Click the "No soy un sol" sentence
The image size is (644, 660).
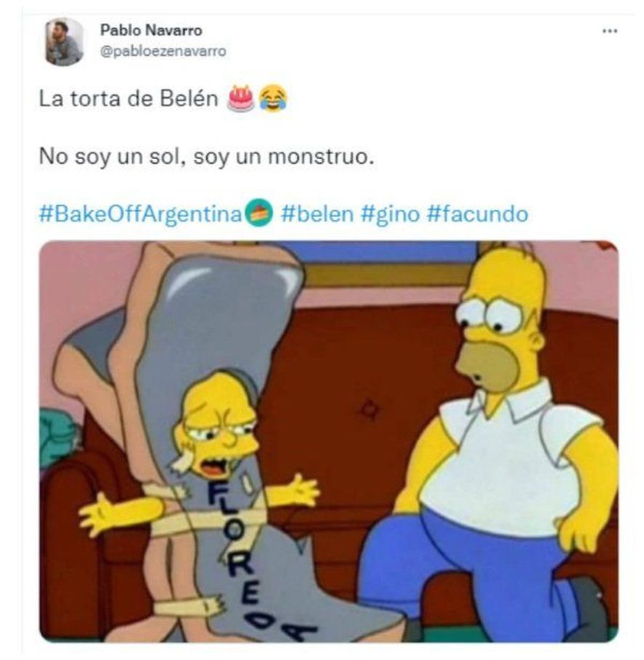(x=207, y=157)
